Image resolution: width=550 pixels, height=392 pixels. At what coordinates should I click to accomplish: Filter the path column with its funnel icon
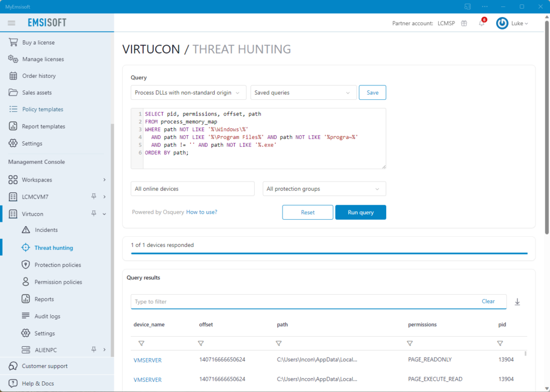(279, 343)
